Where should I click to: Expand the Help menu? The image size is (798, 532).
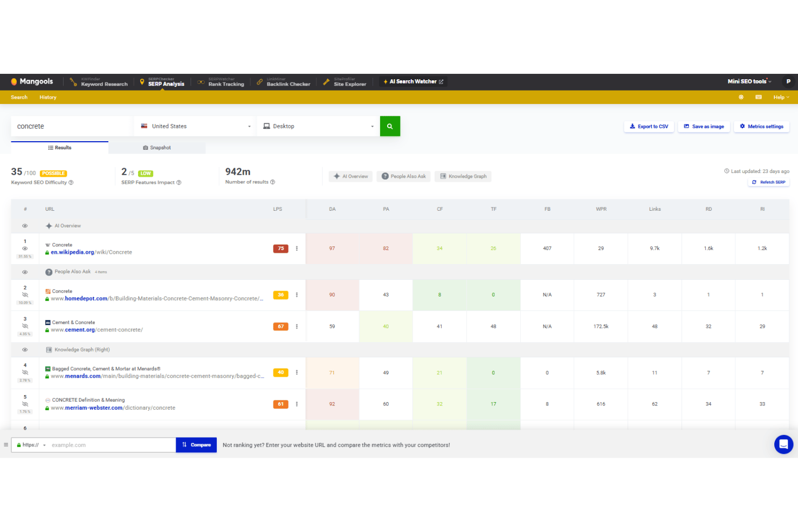point(781,98)
